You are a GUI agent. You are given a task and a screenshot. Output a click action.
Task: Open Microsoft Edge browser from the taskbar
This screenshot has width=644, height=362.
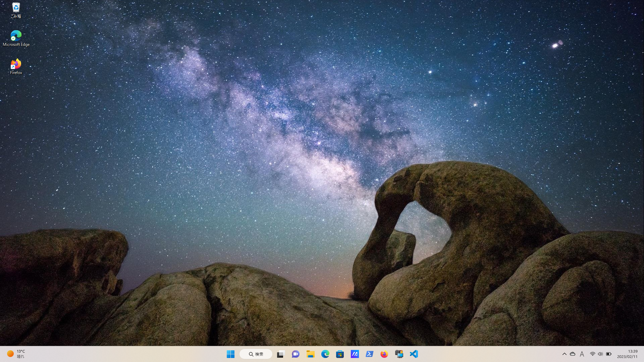click(x=325, y=354)
